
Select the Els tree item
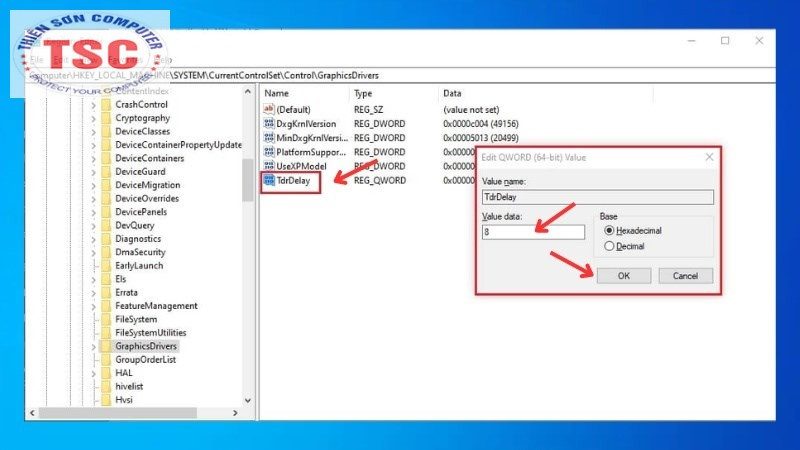click(x=120, y=279)
